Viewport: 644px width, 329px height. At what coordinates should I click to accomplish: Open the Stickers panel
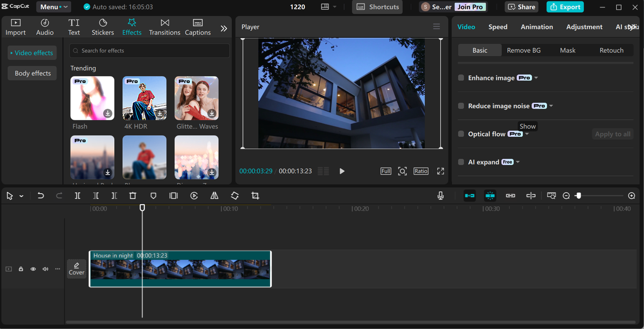coord(103,27)
